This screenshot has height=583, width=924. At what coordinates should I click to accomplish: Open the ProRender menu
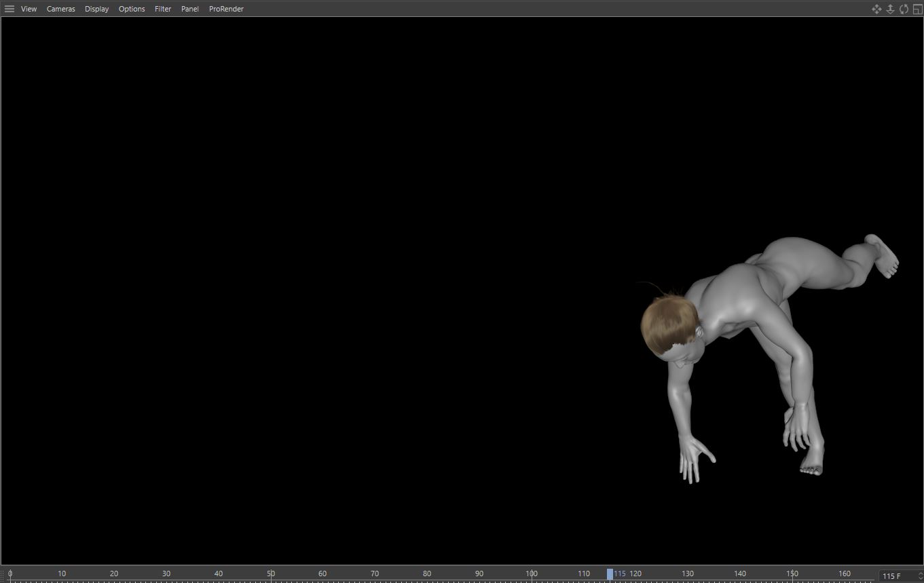[x=226, y=9]
